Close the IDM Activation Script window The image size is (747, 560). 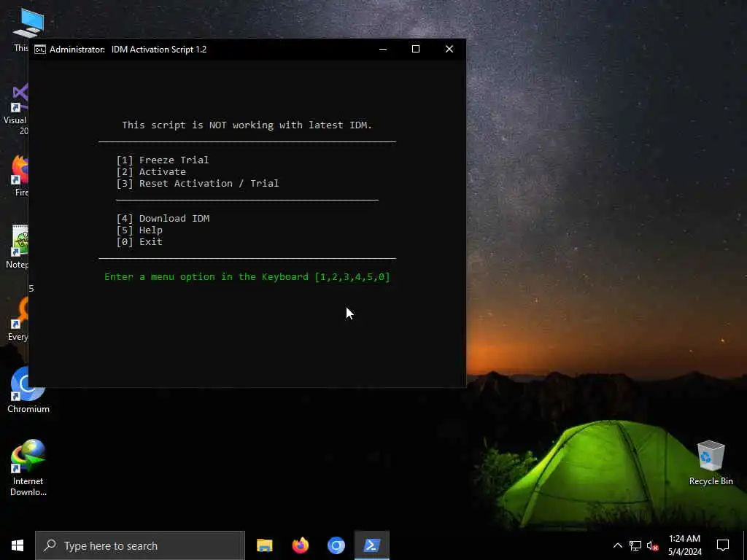tap(449, 49)
